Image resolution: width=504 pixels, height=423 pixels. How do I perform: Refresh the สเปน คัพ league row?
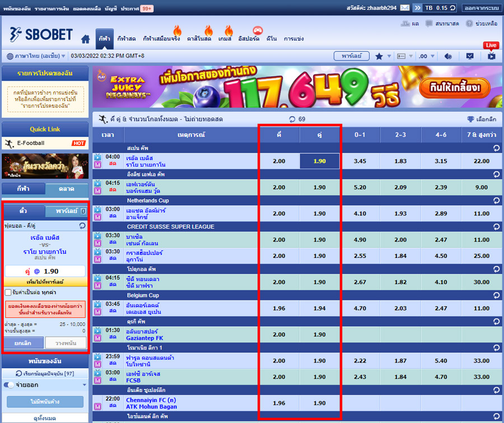[x=496, y=148]
